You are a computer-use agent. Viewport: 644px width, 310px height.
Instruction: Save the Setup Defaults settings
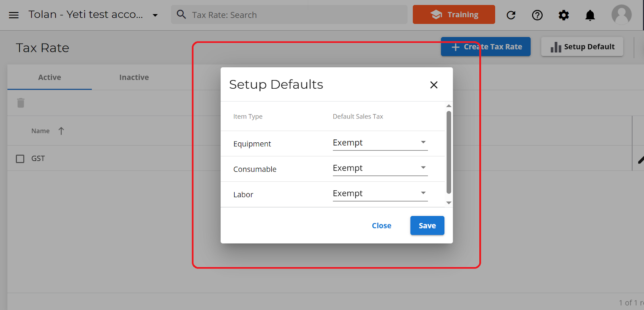point(427,226)
